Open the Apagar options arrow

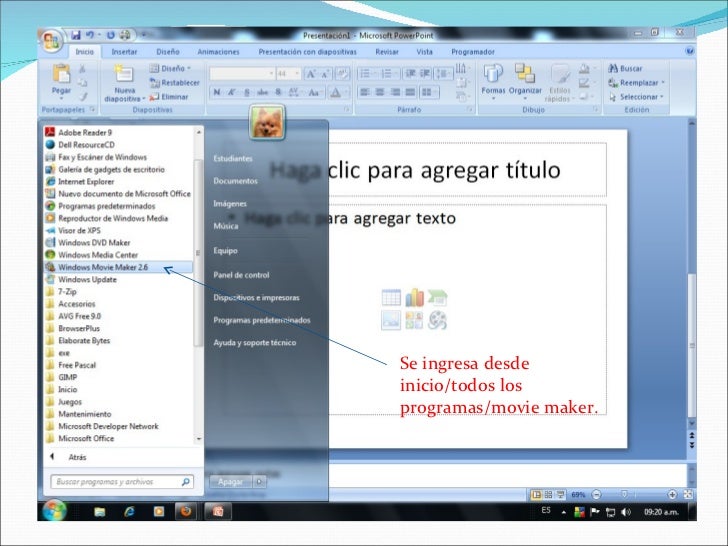pyautogui.click(x=260, y=482)
